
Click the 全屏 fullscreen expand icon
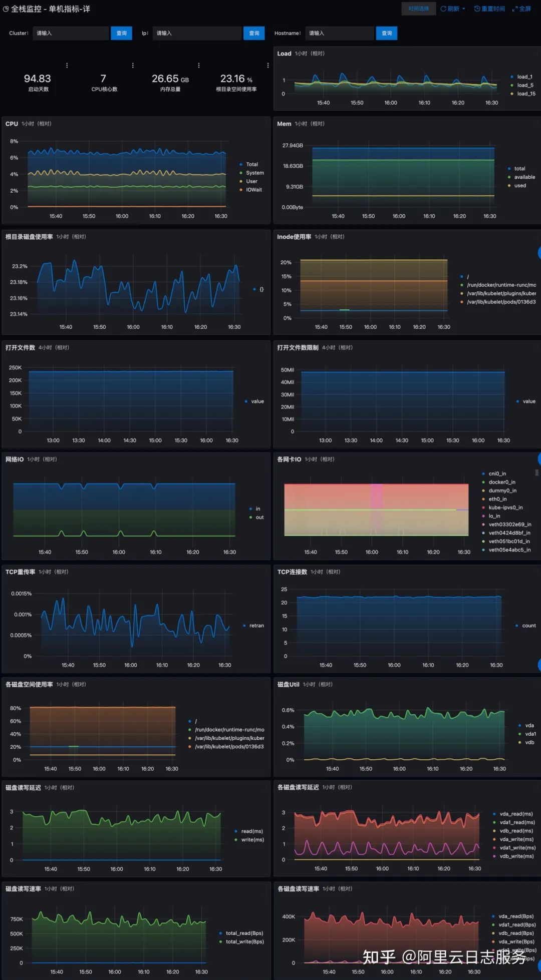pos(515,9)
